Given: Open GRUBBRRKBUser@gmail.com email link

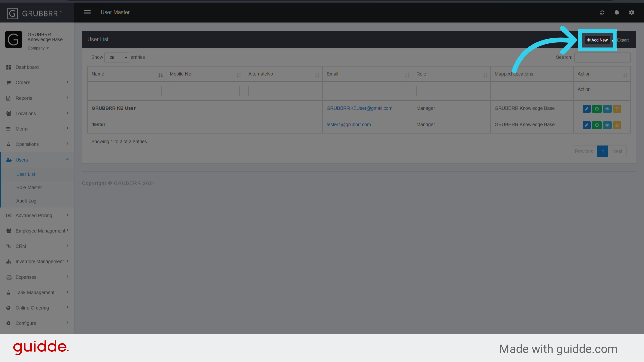Looking at the screenshot, I should coord(360,108).
